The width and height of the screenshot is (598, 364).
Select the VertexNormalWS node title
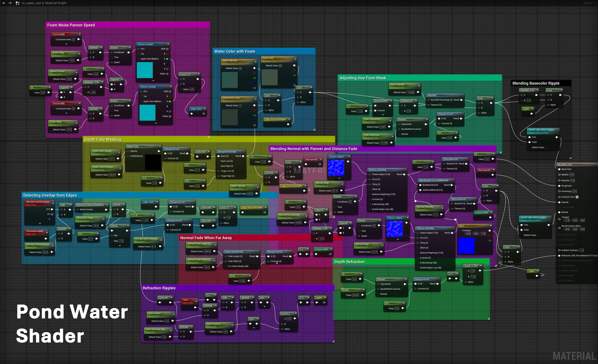point(35,231)
